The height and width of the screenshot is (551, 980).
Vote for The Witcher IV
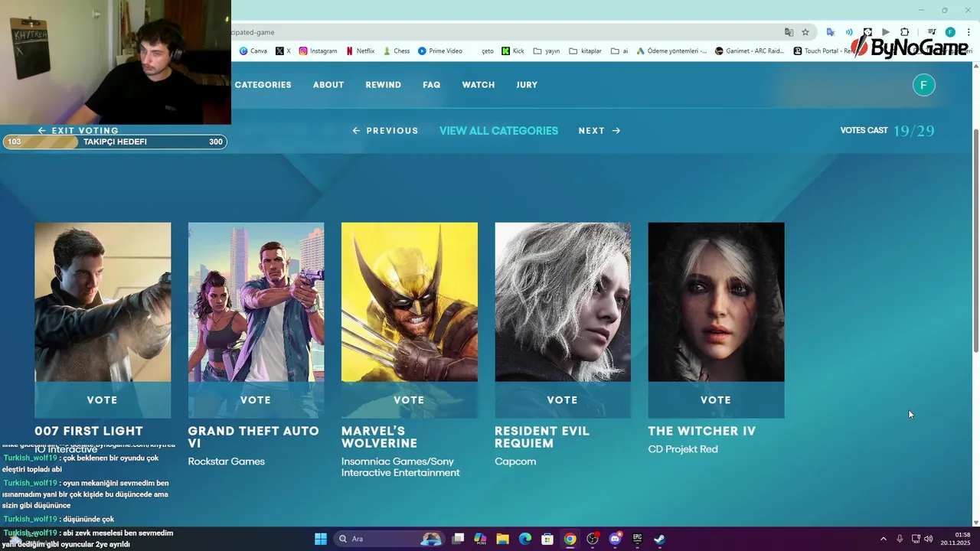716,400
